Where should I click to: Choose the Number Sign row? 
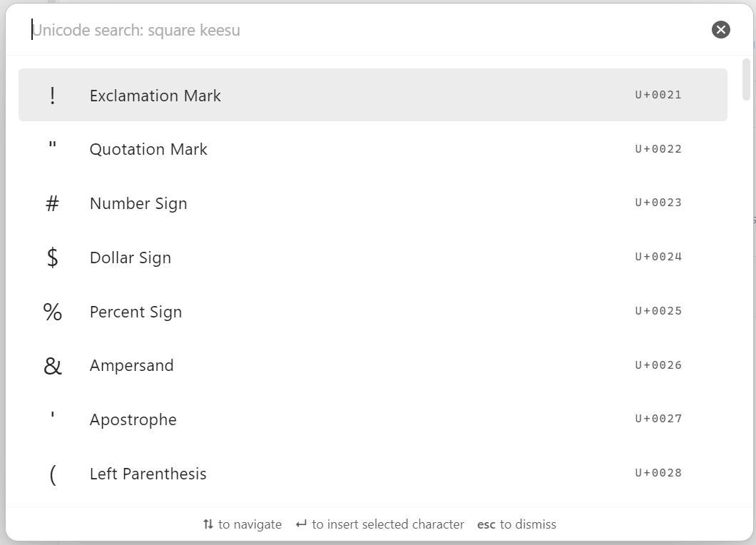[x=372, y=203]
